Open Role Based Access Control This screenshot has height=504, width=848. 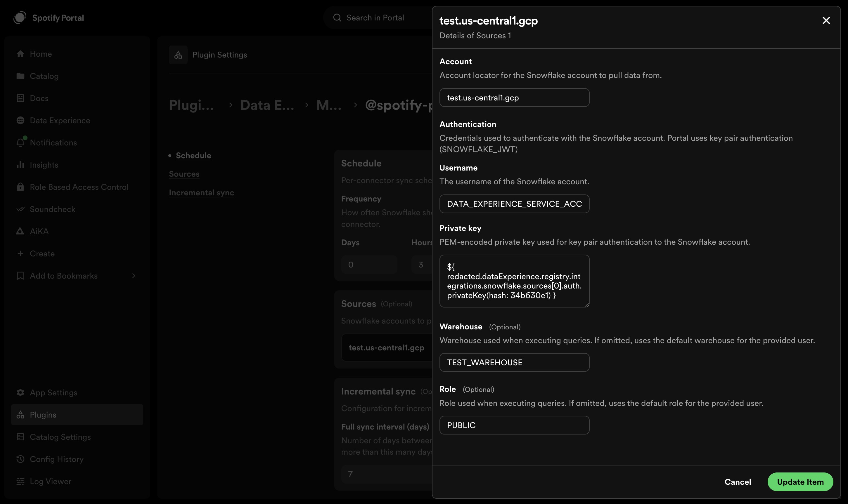[77, 187]
